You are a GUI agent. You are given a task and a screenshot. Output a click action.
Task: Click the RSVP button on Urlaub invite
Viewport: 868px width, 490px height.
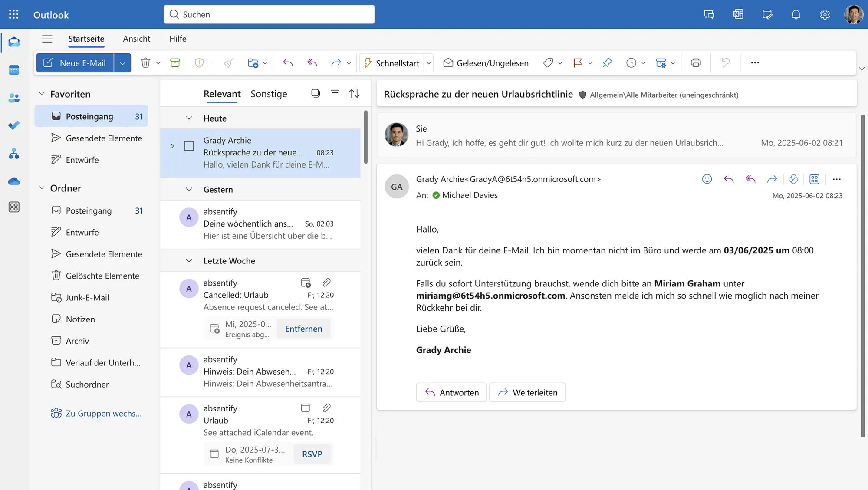click(312, 454)
